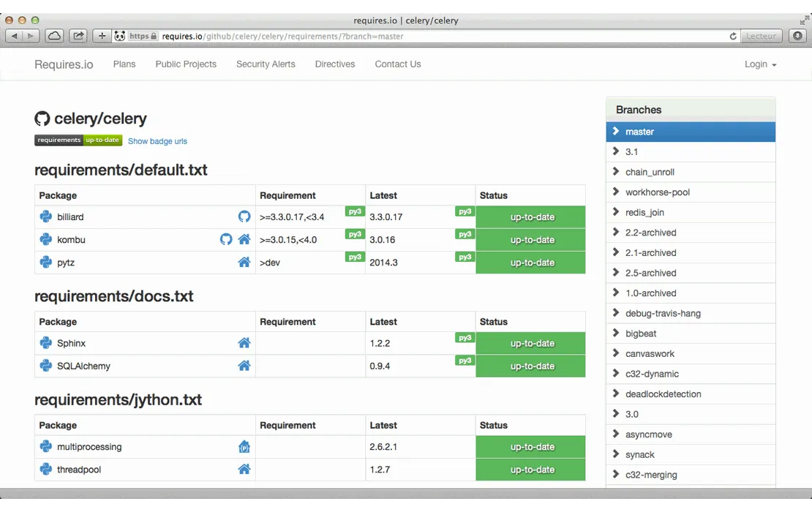Screen dimensions: 812x512
Task: Open billiard's GitHub repository icon
Action: [244, 217]
